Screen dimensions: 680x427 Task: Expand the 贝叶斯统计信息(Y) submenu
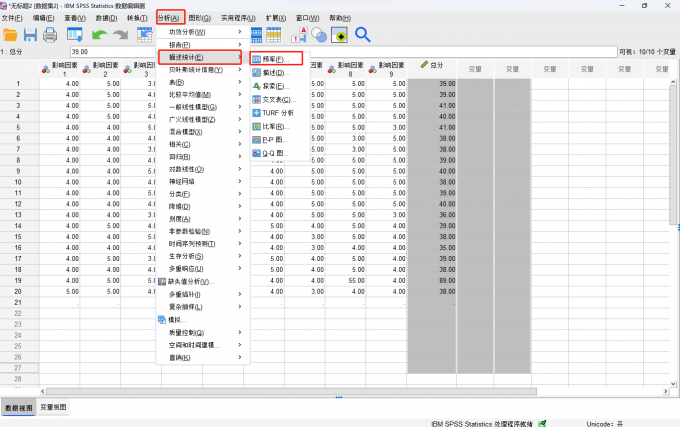coord(240,70)
